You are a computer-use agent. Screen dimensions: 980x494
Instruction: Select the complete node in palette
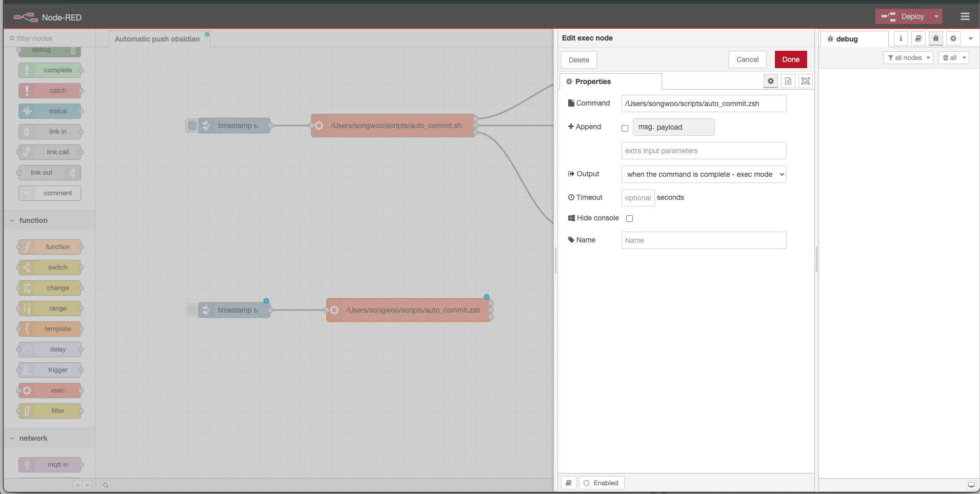(50, 70)
